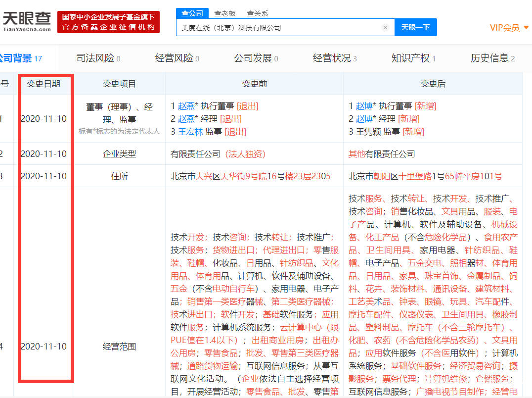Click the 王隽颖 监事 [新增] entry
The image size is (532, 398).
click(387, 132)
